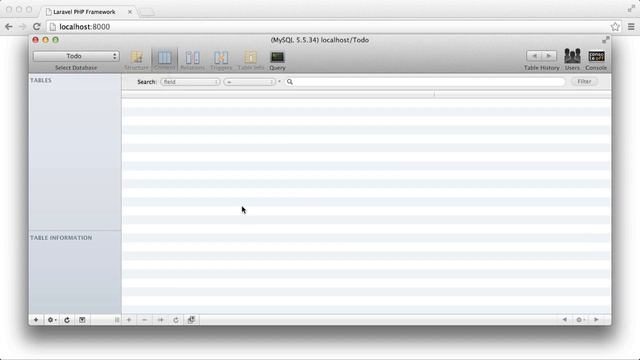This screenshot has height=360, width=640.
Task: Toggle the table information pane icon
Action: click(x=82, y=320)
